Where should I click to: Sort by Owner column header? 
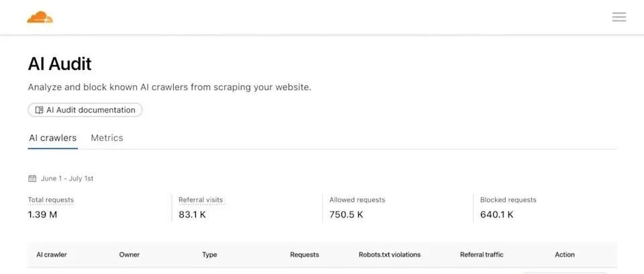(129, 255)
